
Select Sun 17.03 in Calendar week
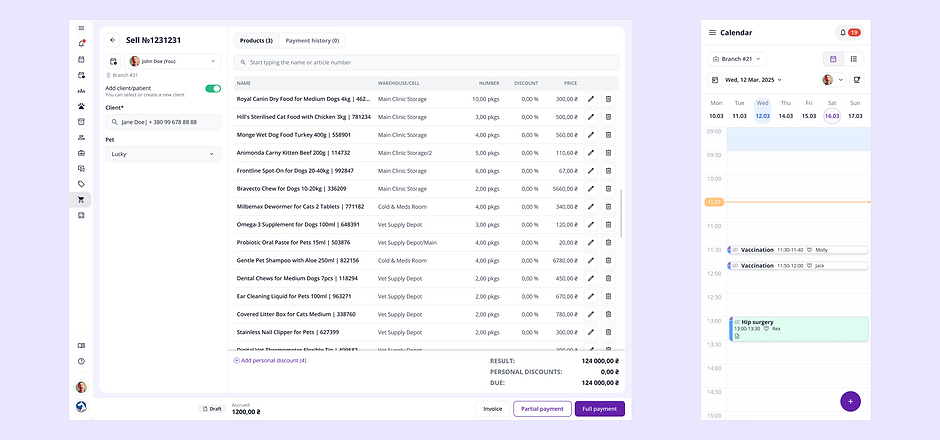coord(855,110)
